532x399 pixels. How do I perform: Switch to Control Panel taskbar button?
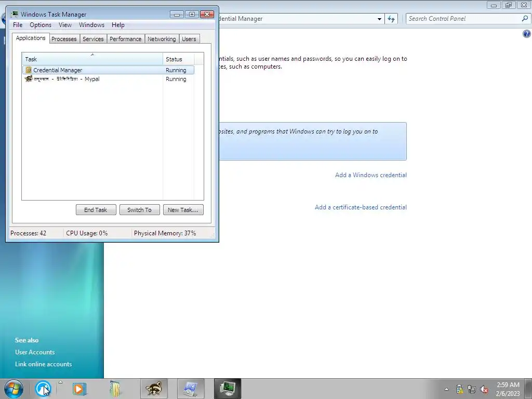(190, 389)
